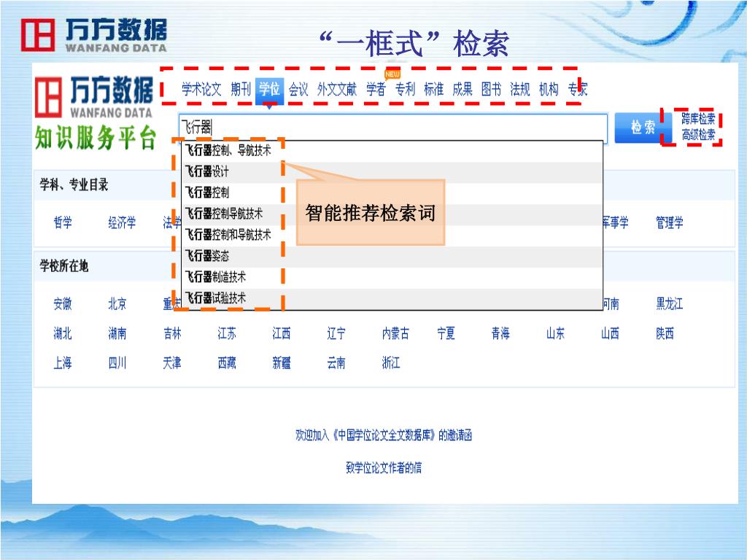This screenshot has height=560, width=747.
Task: Pick the 飞行器控制 suggestion
Action: tap(392, 192)
